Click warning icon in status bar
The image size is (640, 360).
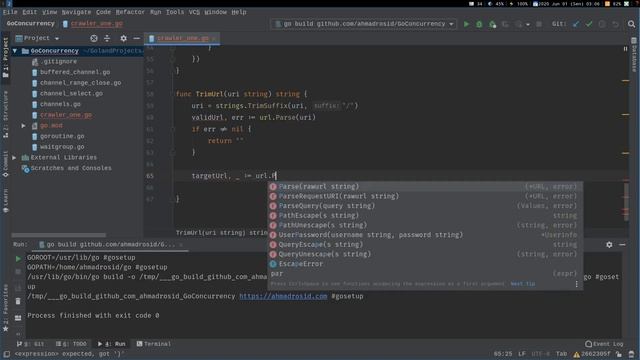click(x=576, y=354)
